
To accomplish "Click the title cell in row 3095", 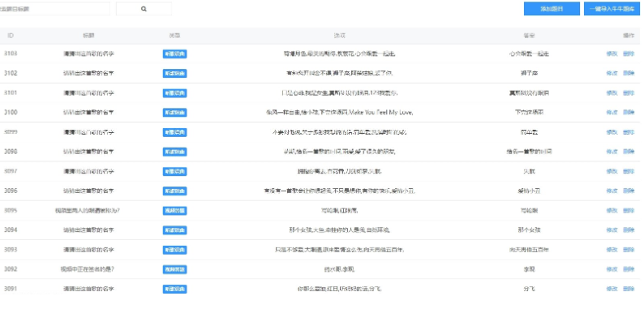I will point(88,210).
